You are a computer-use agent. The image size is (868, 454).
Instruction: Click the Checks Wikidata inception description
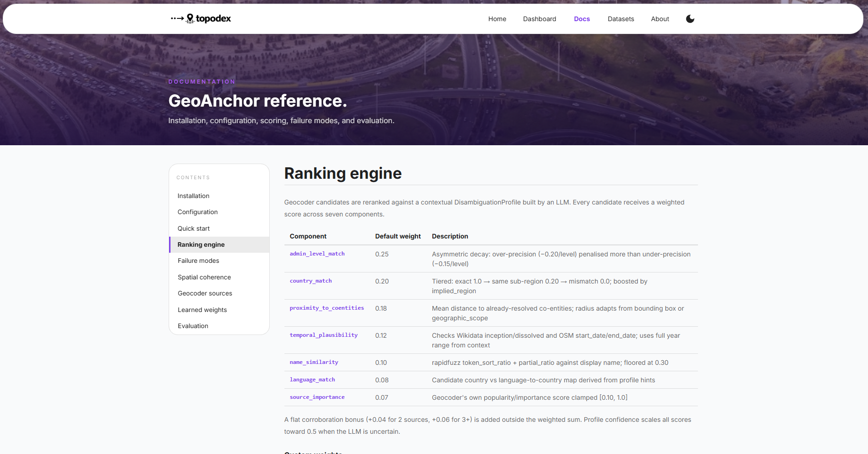click(556, 340)
